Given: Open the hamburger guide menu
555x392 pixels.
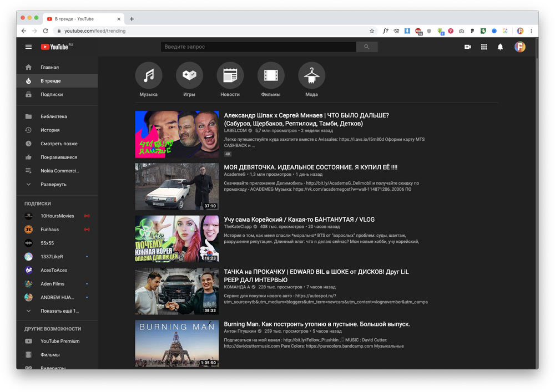Looking at the screenshot, I should (28, 47).
